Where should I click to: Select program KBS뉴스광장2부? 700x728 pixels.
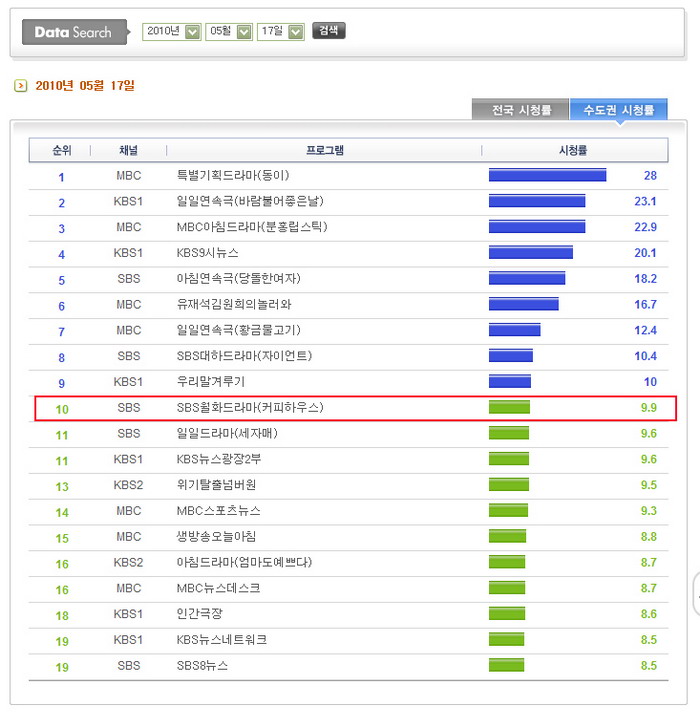[218, 459]
